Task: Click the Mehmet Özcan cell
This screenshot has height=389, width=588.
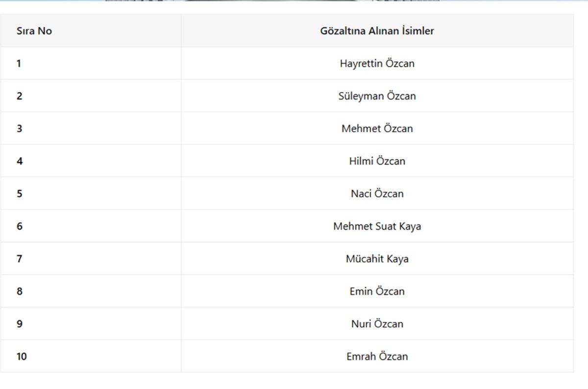Action: coord(377,129)
